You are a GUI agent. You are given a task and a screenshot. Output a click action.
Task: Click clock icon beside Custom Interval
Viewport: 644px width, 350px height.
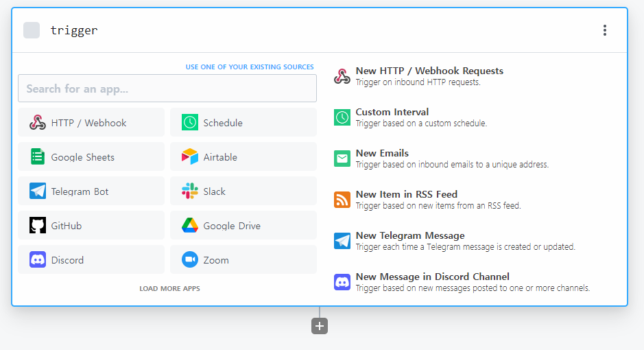342,117
